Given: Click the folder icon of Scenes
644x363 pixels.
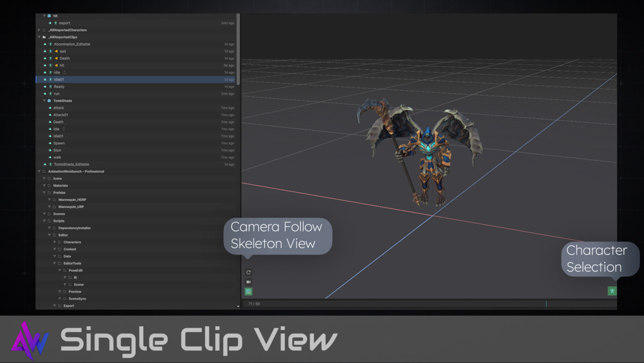Looking at the screenshot, I should 49,214.
